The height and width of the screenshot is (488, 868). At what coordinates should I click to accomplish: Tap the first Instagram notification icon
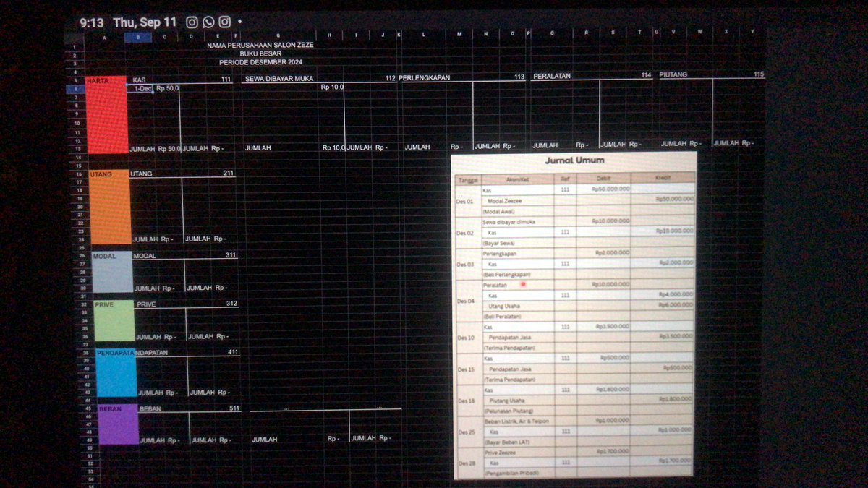click(192, 22)
